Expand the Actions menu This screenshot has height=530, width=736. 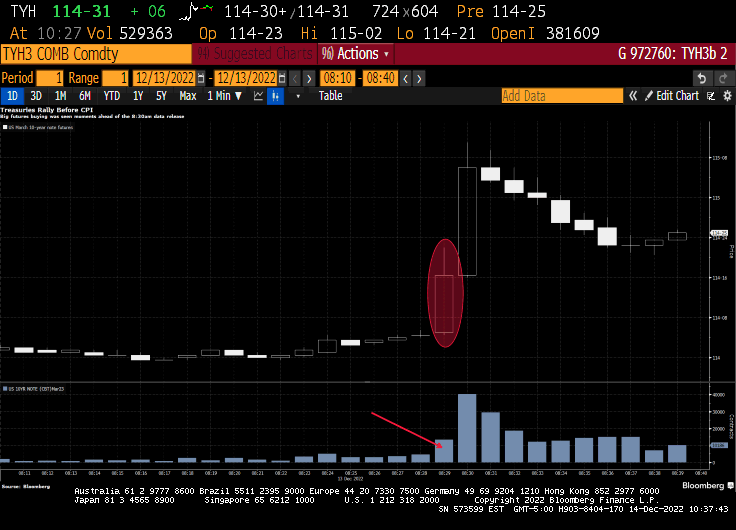(356, 54)
